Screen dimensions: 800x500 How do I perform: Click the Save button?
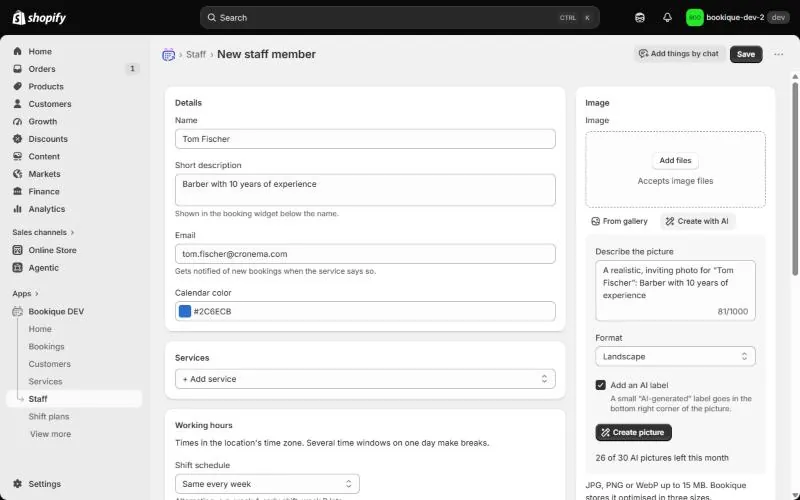click(745, 54)
